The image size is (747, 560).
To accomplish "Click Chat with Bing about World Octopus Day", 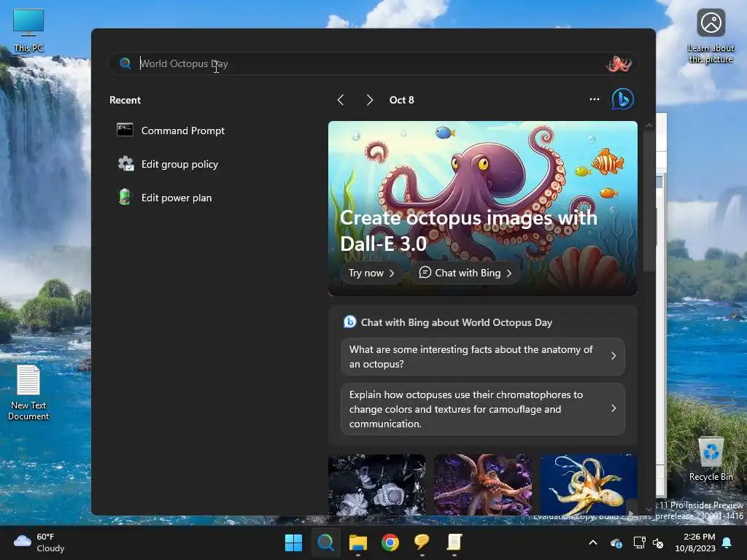I will tap(457, 322).
